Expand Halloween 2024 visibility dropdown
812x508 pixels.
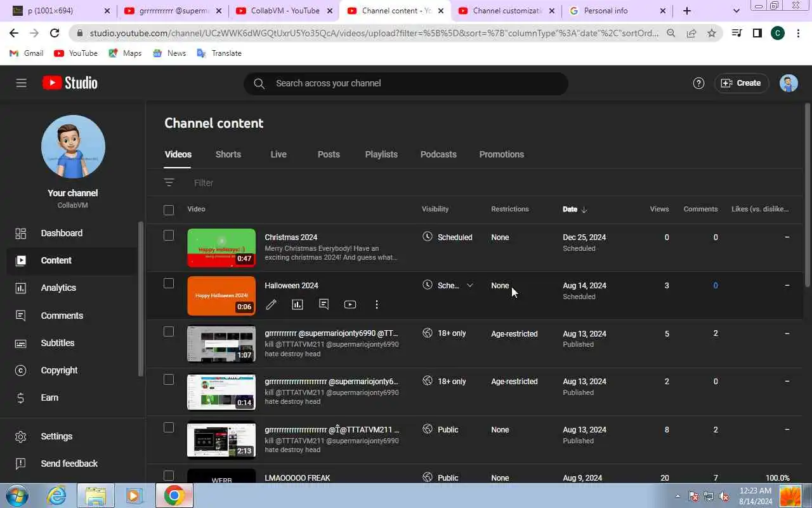coord(469,285)
